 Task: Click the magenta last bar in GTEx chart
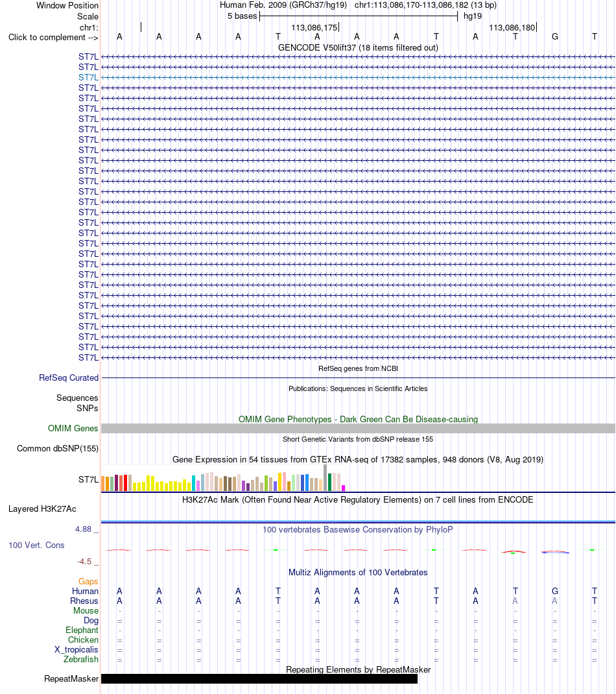[344, 488]
